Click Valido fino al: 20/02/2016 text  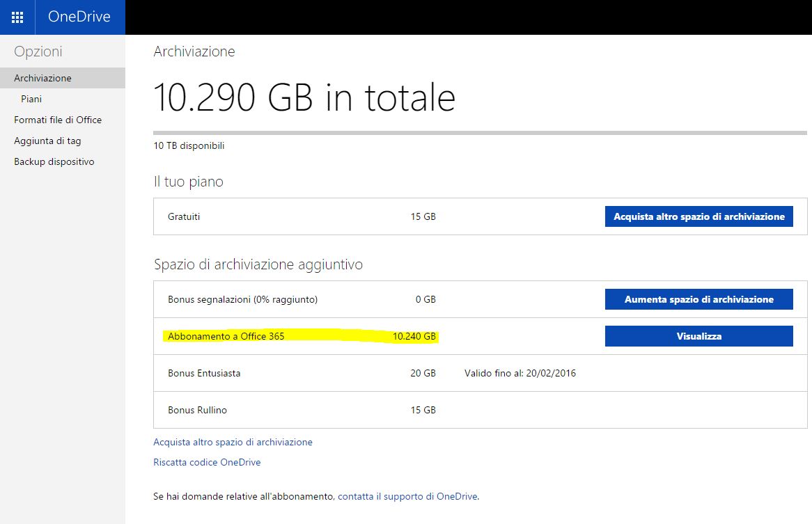point(520,374)
